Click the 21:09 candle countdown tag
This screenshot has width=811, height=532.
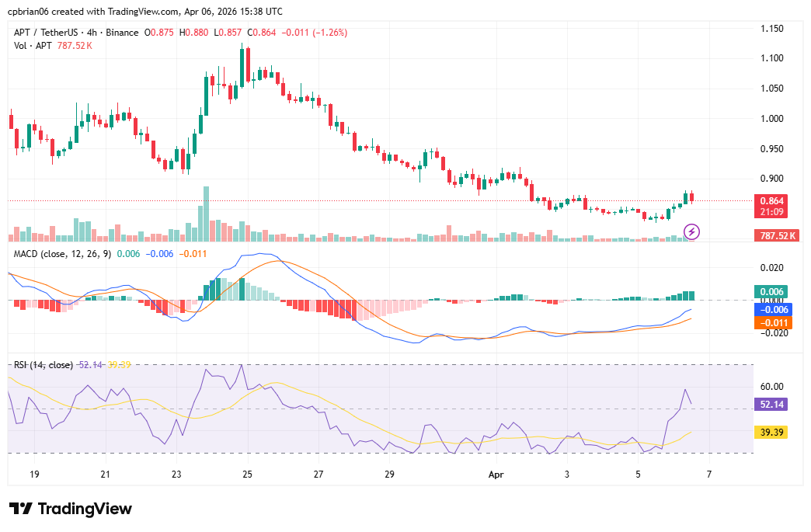[772, 211]
